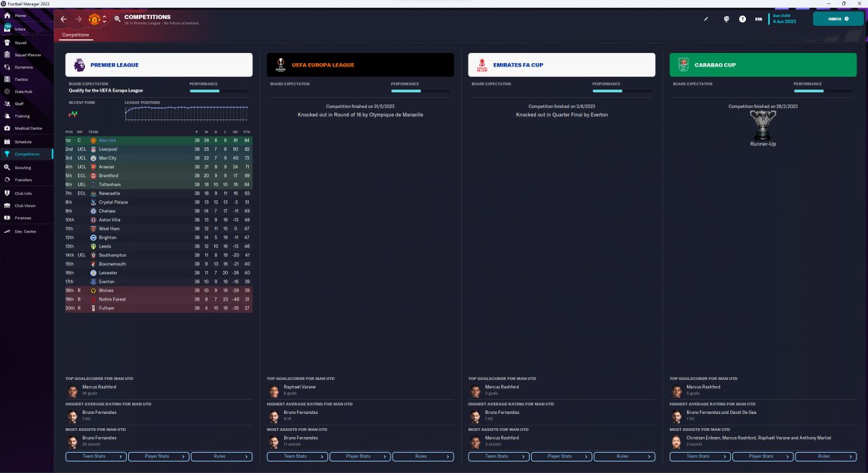Open the Carabao Cup header card
Screen dimensions: 868x473
coord(763,65)
